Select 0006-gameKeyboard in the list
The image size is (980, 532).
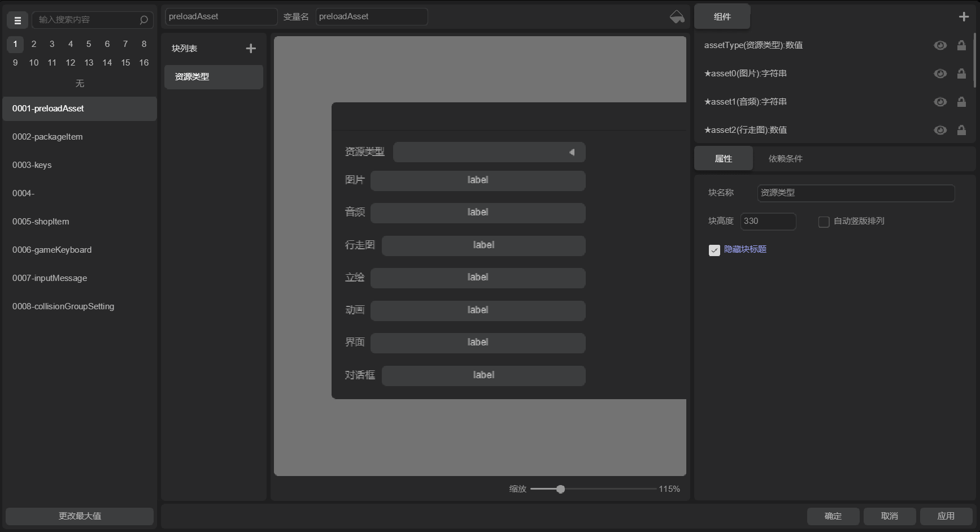click(x=80, y=250)
